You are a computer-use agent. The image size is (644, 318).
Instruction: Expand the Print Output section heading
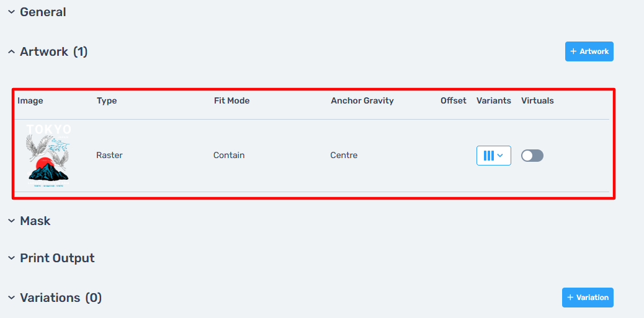coord(57,258)
